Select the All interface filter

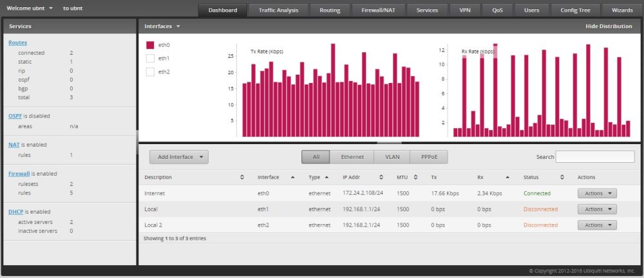[x=316, y=157]
